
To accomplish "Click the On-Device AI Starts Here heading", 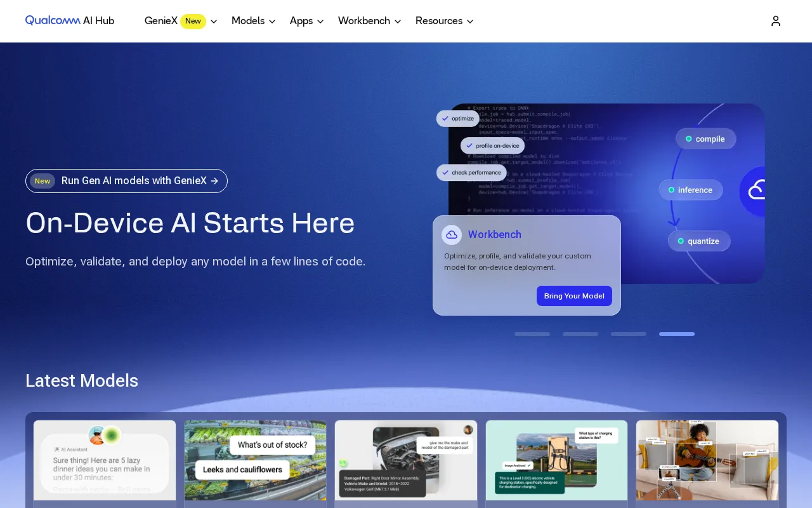I will (x=190, y=224).
